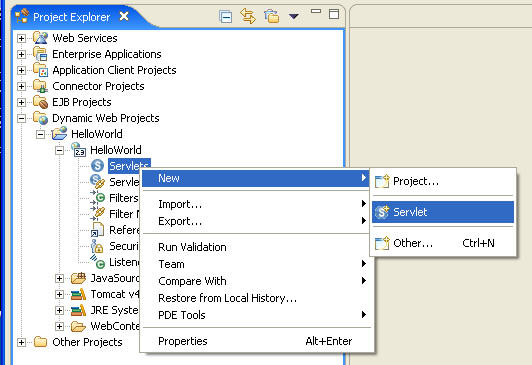Click the Collapse All toolbar icon
This screenshot has width=532, height=365.
226,16
